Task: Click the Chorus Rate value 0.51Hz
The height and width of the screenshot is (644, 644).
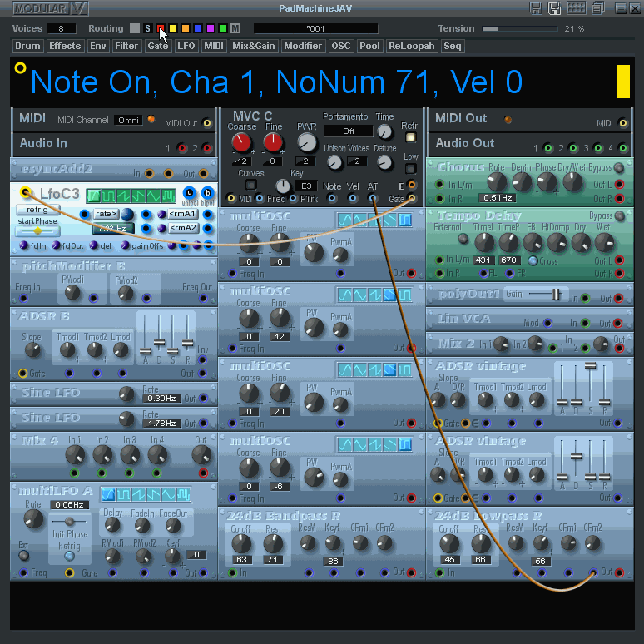Action: tap(498, 198)
